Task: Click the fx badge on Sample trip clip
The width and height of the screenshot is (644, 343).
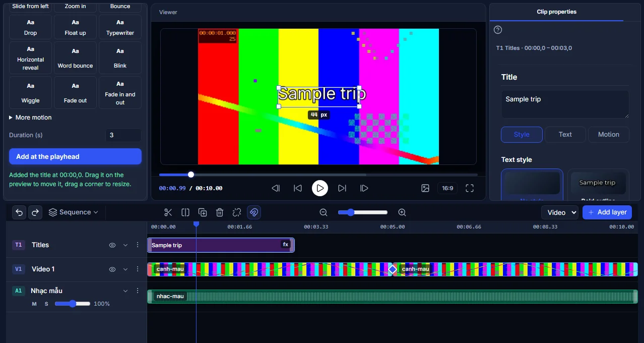Action: 286,245
